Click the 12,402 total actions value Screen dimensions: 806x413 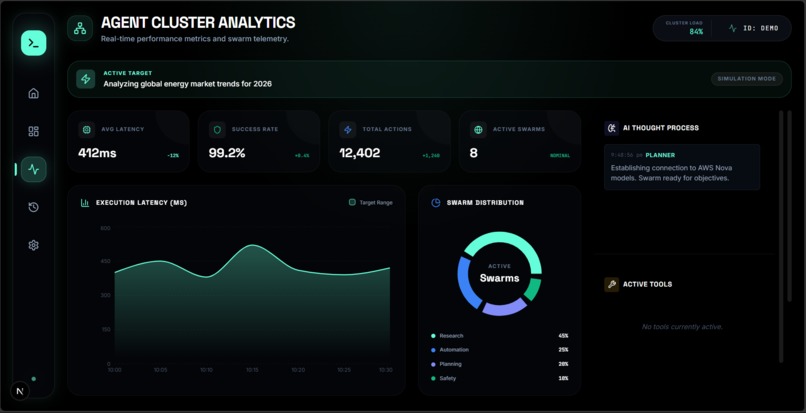pos(360,153)
